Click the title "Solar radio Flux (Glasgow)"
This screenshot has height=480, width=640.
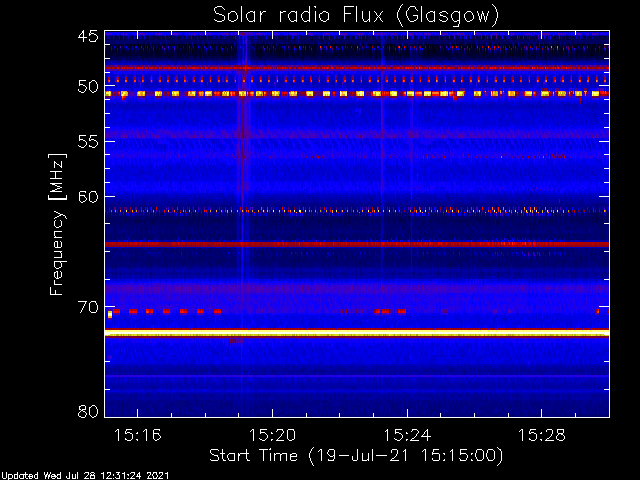[356, 16]
